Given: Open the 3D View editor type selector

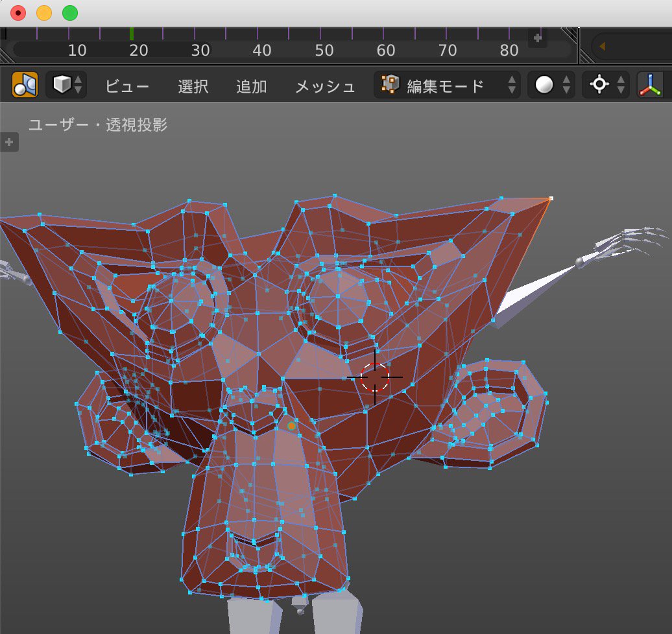Looking at the screenshot, I should (x=25, y=85).
